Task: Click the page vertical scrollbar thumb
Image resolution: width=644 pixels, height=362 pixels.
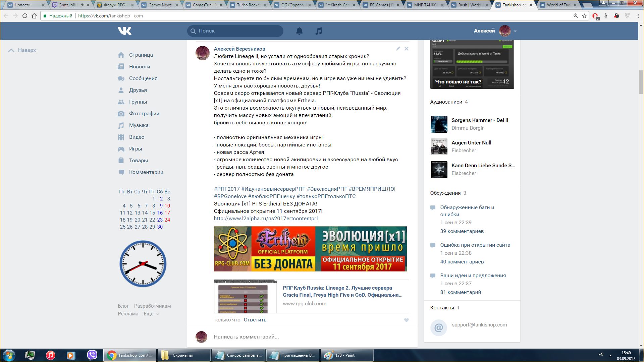Action: coord(641,82)
